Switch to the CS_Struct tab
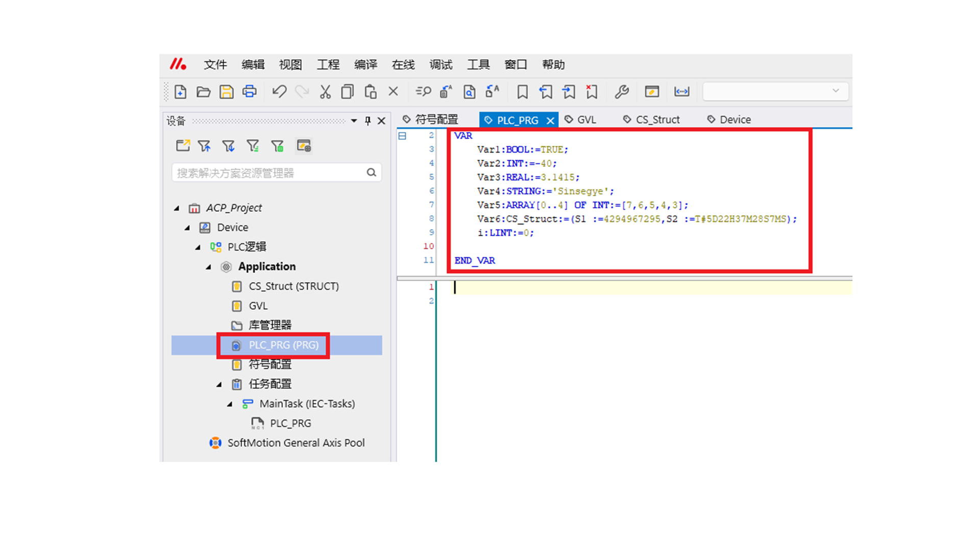This screenshot has height=551, width=980. [657, 120]
